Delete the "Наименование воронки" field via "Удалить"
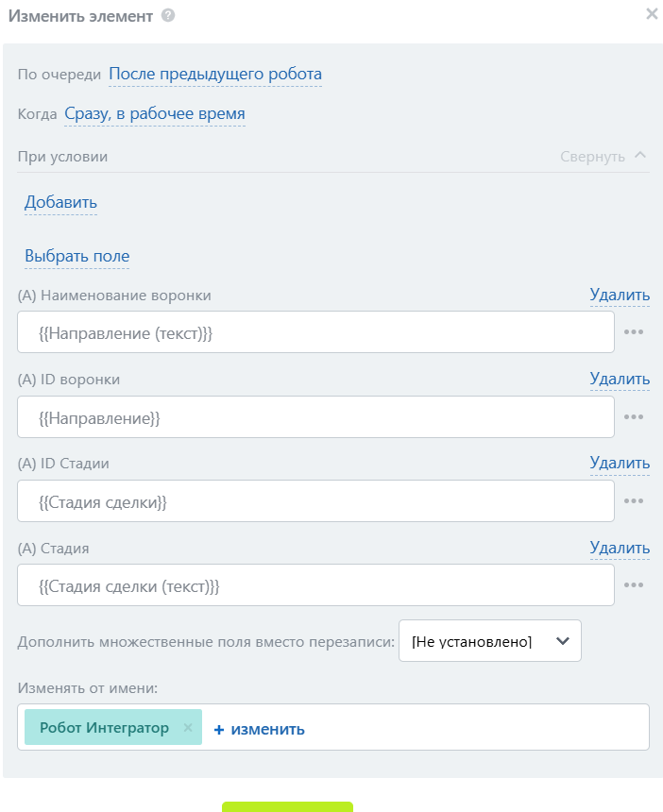The width and height of the screenshot is (663, 812). pyautogui.click(x=620, y=294)
